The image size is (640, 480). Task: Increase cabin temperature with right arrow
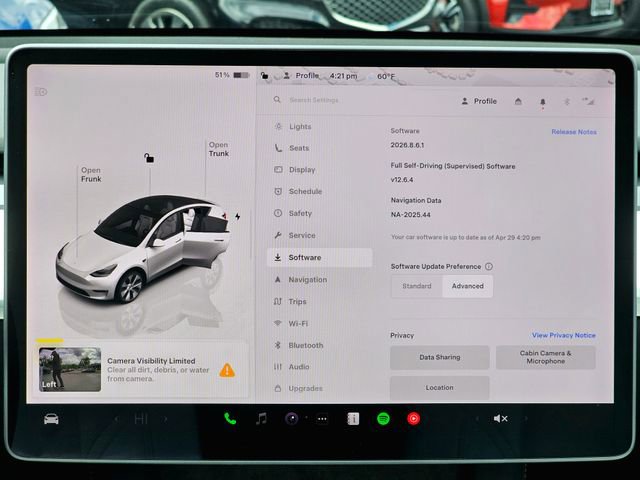166,419
